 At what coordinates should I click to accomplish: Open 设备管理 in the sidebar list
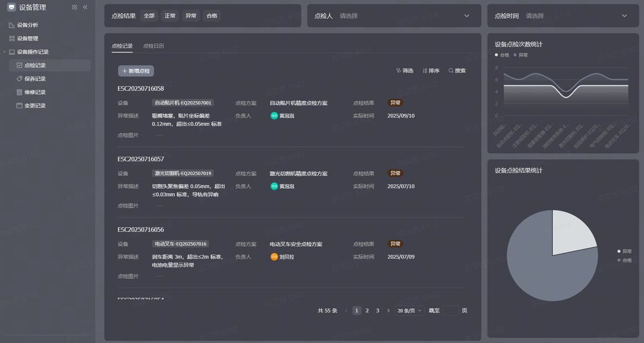27,39
